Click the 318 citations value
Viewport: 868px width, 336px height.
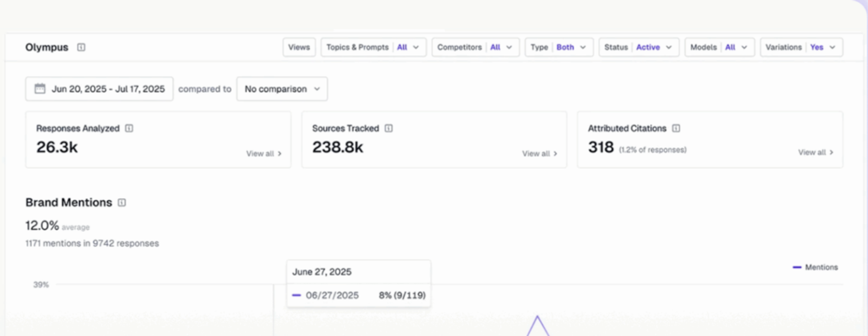pyautogui.click(x=601, y=147)
